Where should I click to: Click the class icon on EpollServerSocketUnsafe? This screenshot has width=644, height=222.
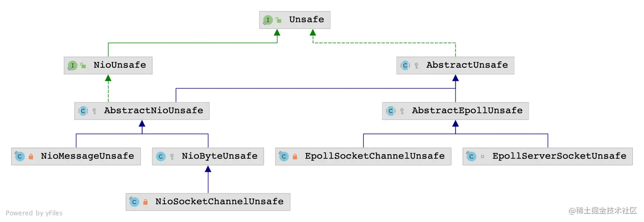(471, 156)
